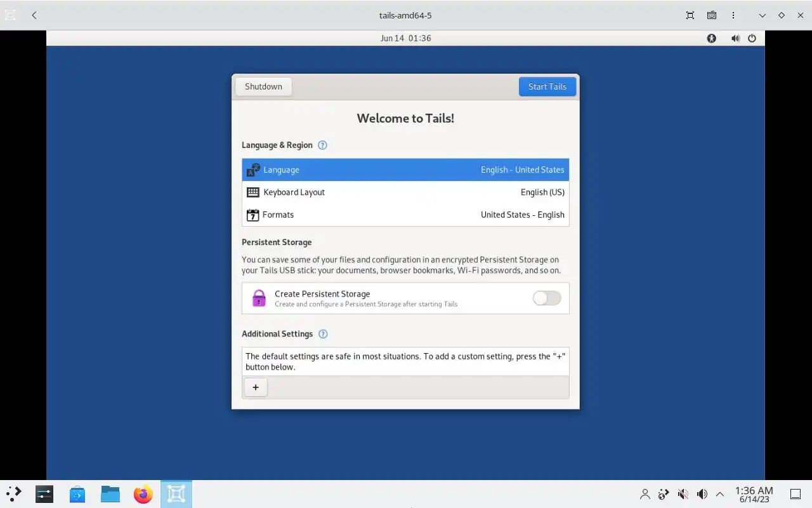Open the Tails clock showing Jun 14 01:36
Viewport: 812px width, 508px height.
tap(405, 38)
